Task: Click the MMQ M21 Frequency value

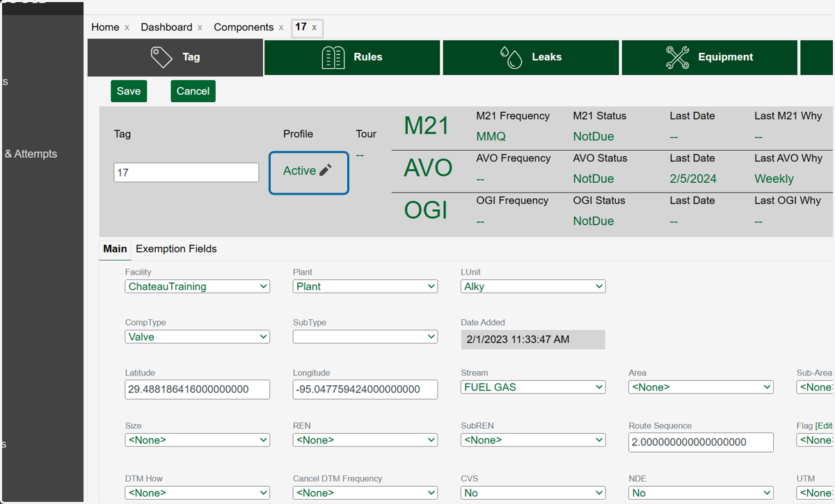Action: [x=491, y=136]
